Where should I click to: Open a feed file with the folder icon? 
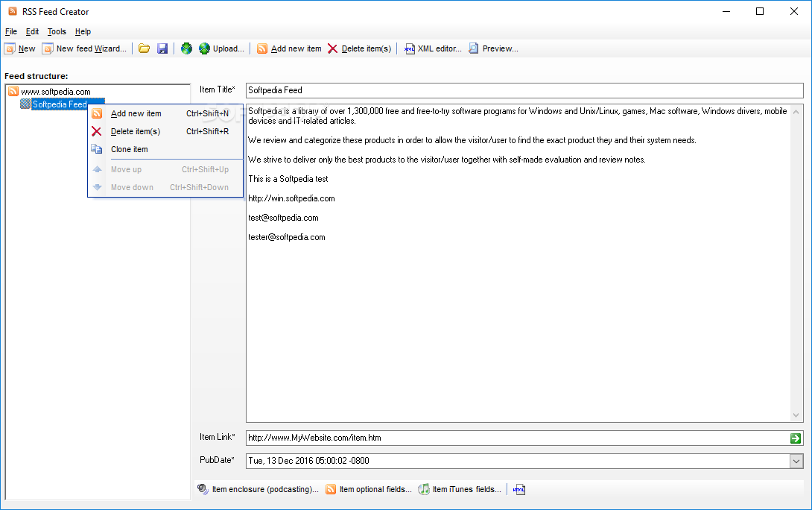(x=144, y=48)
